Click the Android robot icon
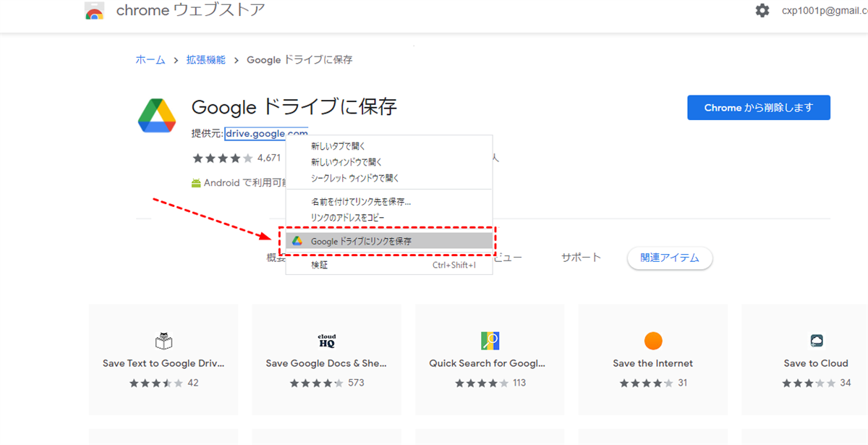The image size is (868, 445). [x=196, y=183]
